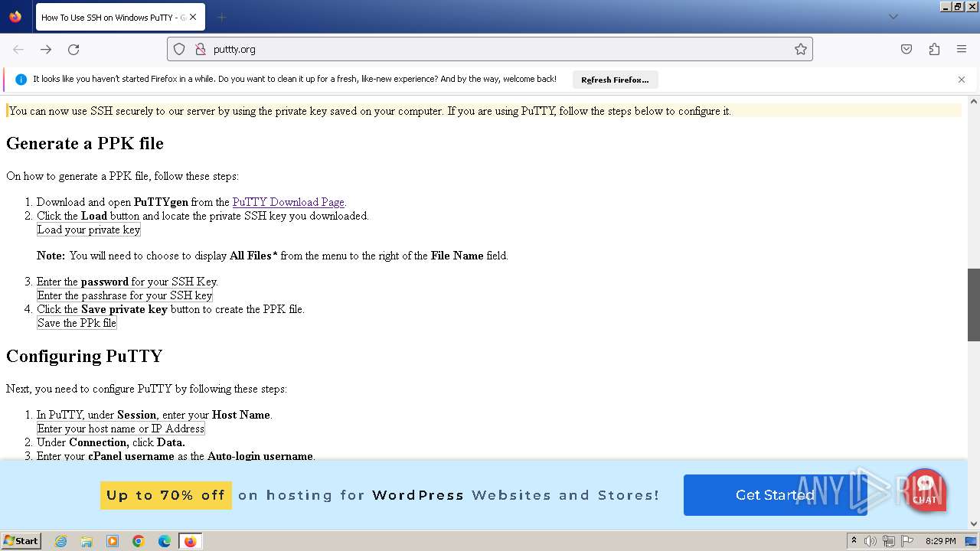Open the Windows Start menu
This screenshot has height=551, width=980.
(x=21, y=541)
